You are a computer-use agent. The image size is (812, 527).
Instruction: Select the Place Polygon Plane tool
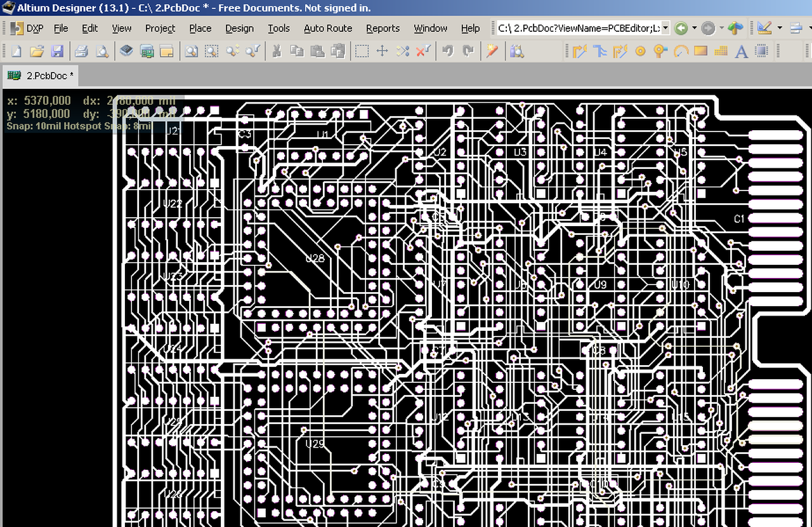tap(721, 51)
